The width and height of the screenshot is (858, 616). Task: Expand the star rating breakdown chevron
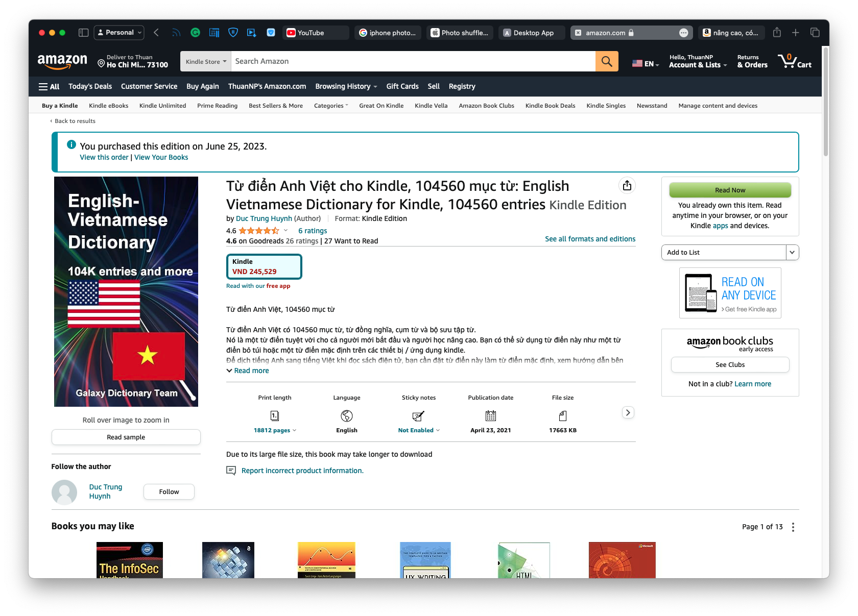[285, 231]
